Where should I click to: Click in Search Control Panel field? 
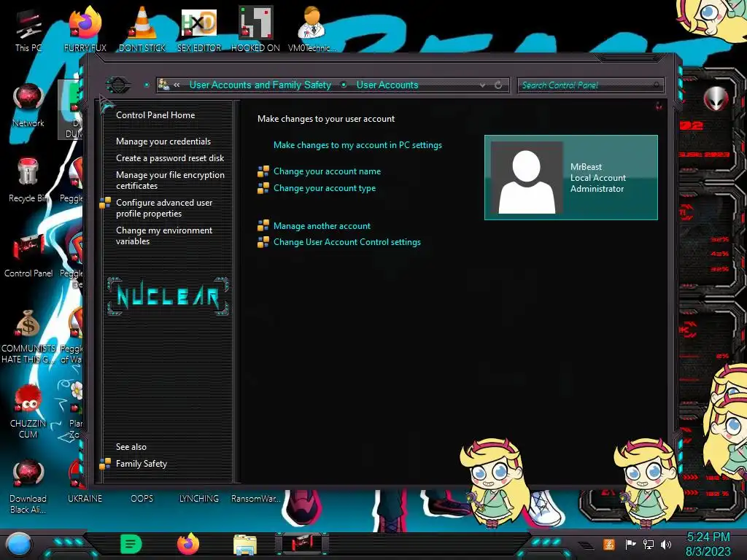[x=589, y=85]
